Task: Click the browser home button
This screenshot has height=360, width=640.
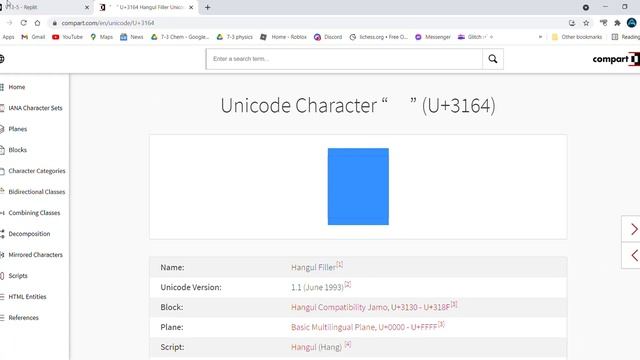Action: tap(38, 23)
